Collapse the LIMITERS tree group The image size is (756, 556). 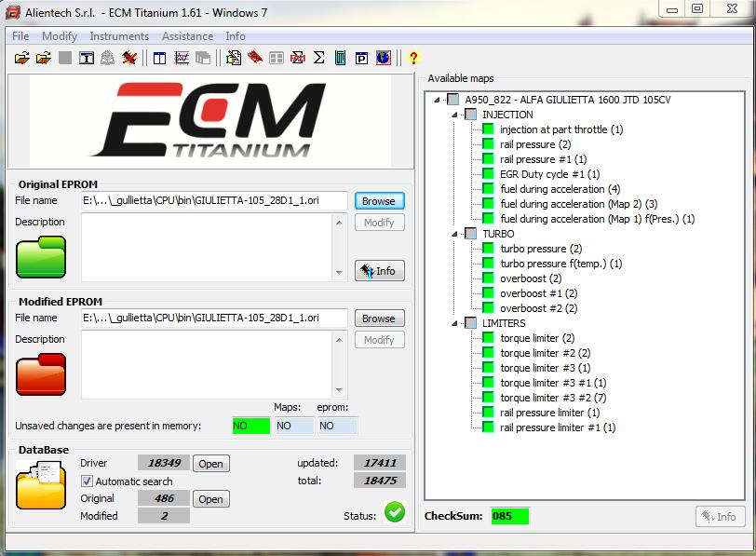coord(454,323)
